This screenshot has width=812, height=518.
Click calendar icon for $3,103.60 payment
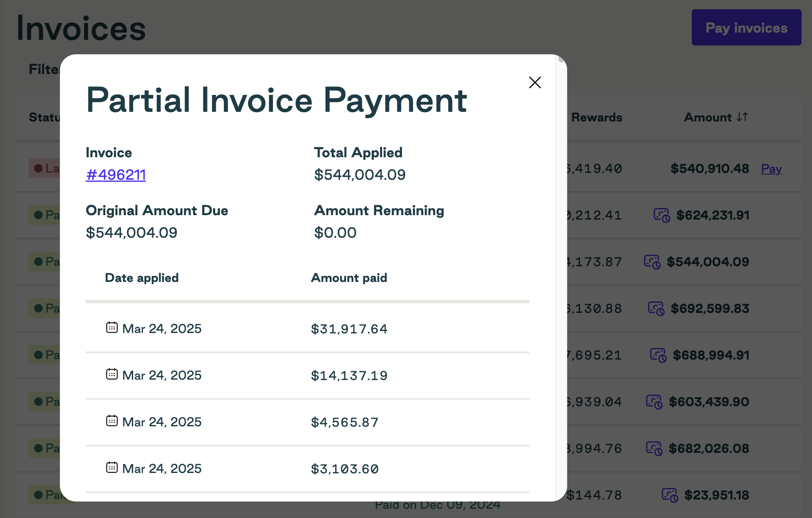pos(112,467)
